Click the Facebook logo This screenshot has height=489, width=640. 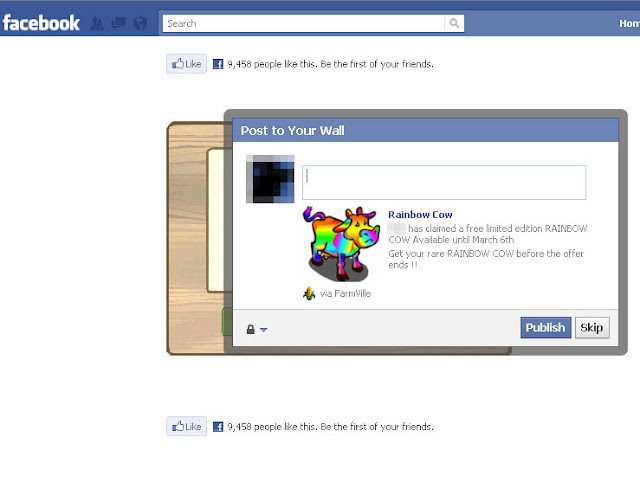[41, 23]
